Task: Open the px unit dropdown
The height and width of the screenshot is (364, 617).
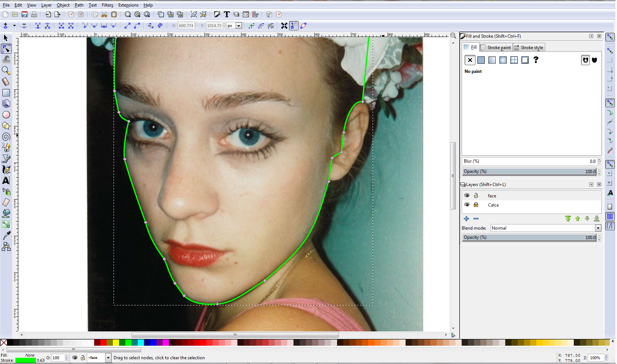Action: coord(239,26)
